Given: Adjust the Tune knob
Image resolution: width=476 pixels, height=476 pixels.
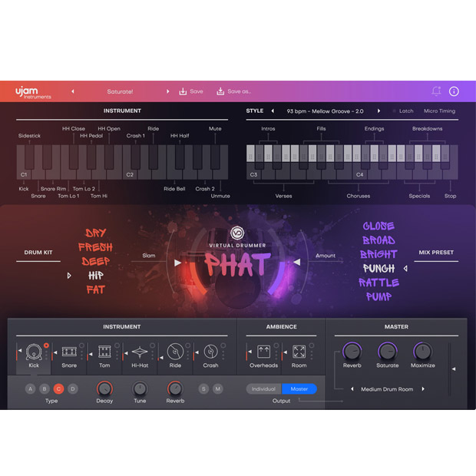Looking at the screenshot, I should pos(140,388).
